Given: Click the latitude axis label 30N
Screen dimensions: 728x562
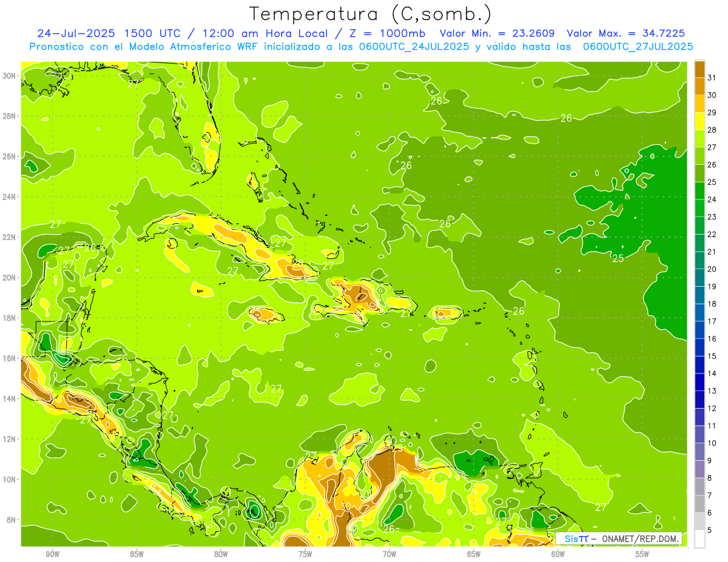Looking at the screenshot, I should (10, 76).
